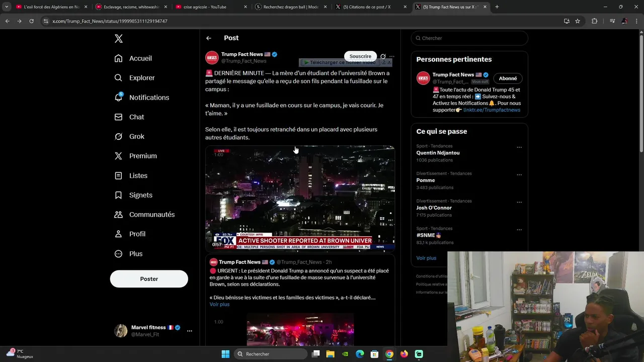Open Chrome three-dot menu
This screenshot has width=644, height=362.
point(636,21)
